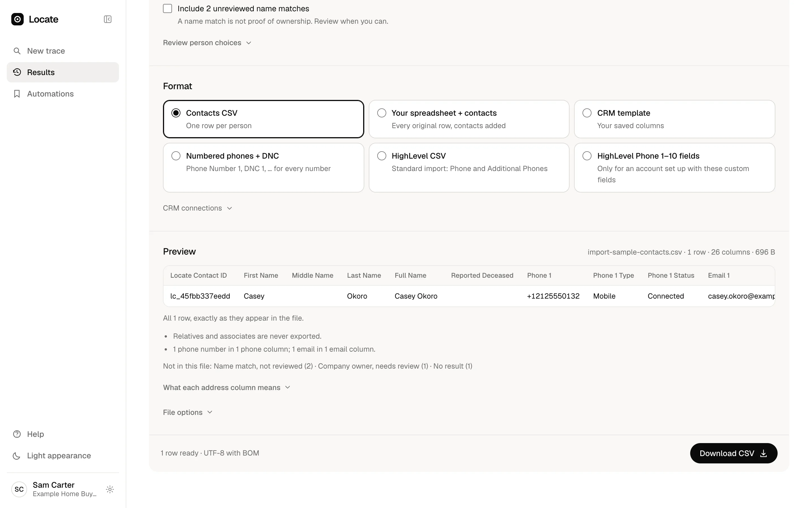Screen dimensions: 812x508
Task: Click the import-sample-contacts.csv file summary
Action: [681, 252]
